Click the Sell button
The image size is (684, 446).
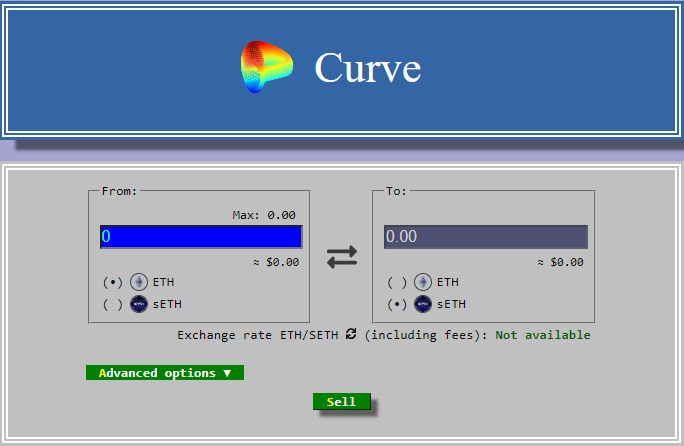click(342, 401)
